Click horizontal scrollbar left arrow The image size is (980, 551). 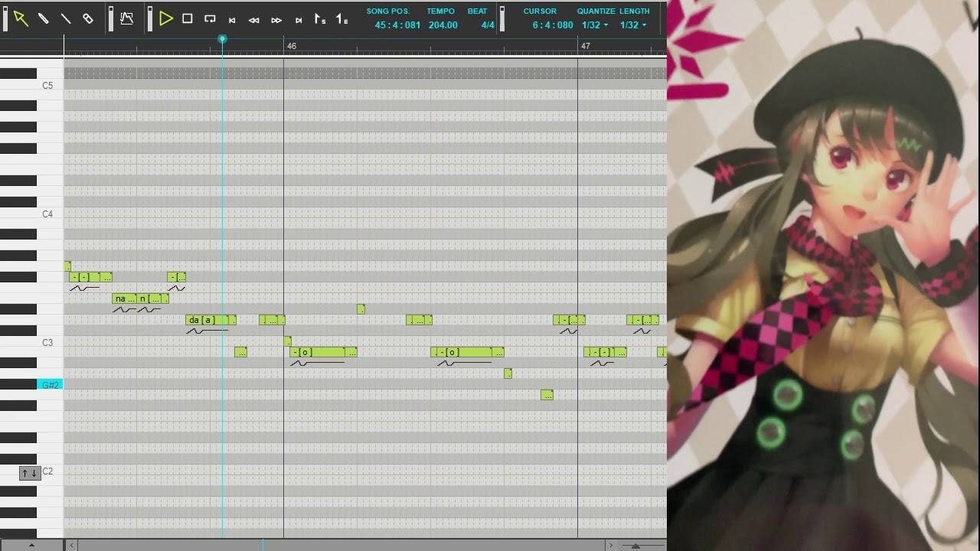coord(72,545)
